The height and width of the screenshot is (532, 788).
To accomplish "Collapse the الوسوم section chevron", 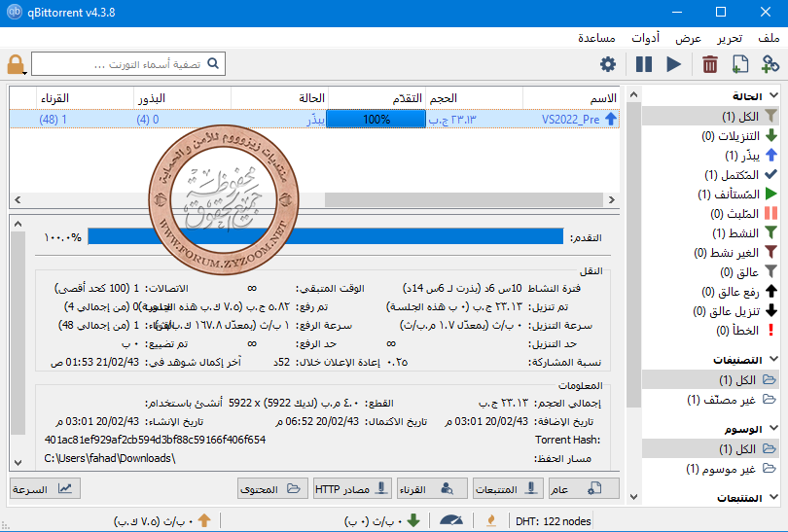I will point(774,429).
